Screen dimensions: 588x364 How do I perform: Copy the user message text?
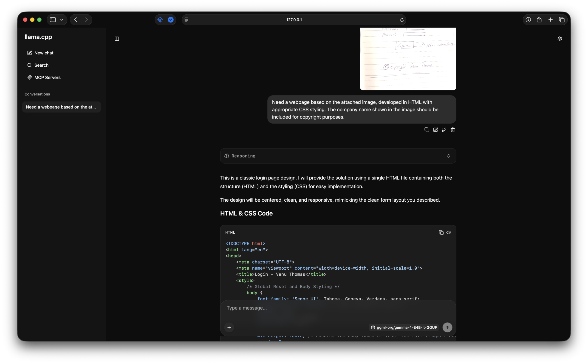click(x=427, y=130)
